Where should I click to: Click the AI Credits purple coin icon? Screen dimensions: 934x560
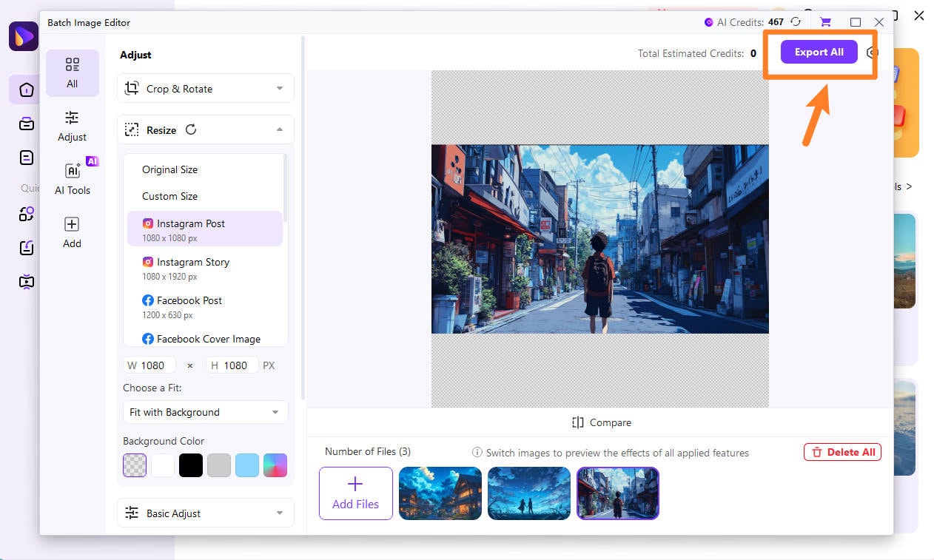pos(709,22)
